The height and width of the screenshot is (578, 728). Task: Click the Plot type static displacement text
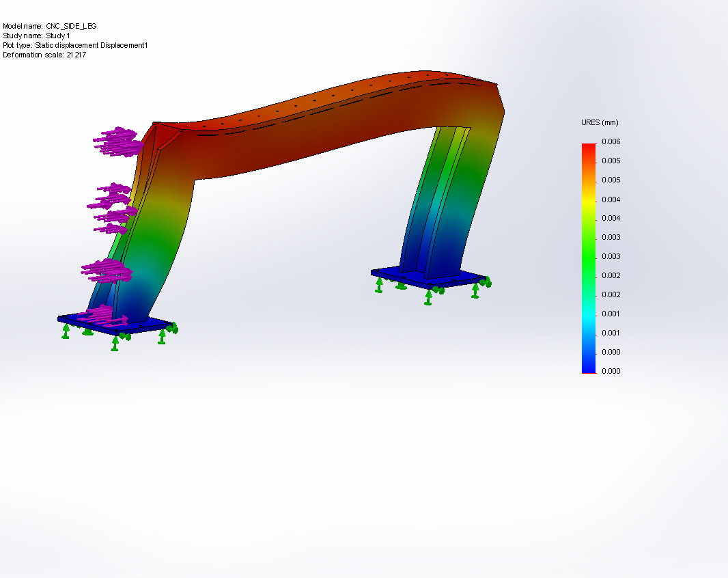[x=75, y=45]
